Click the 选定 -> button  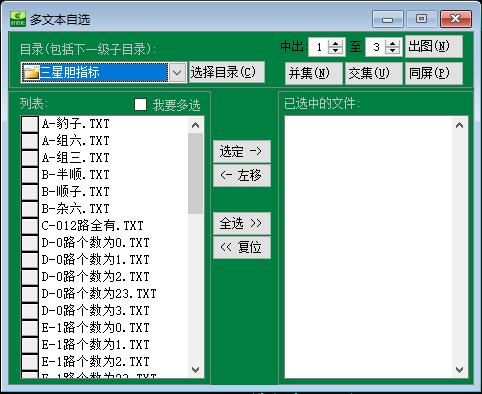(x=242, y=152)
